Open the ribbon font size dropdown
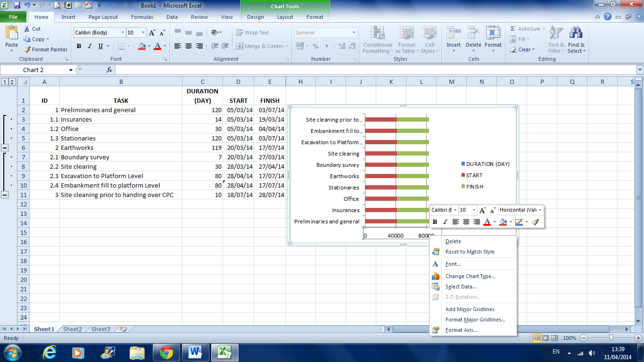 143,33
